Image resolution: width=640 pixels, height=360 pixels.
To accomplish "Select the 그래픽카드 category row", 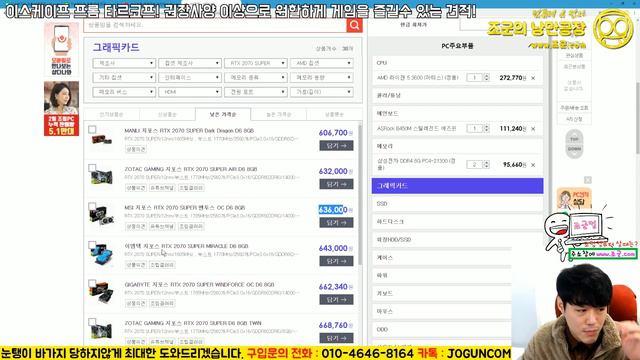I will point(457,186).
